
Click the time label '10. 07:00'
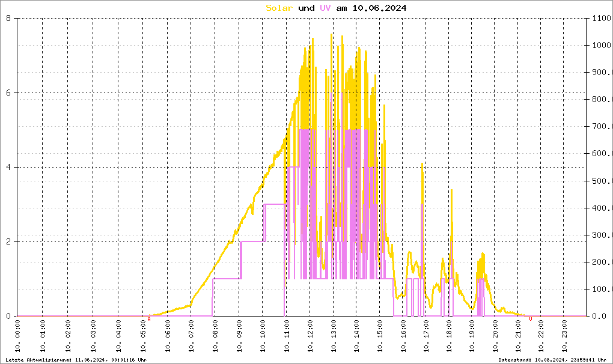(191, 336)
